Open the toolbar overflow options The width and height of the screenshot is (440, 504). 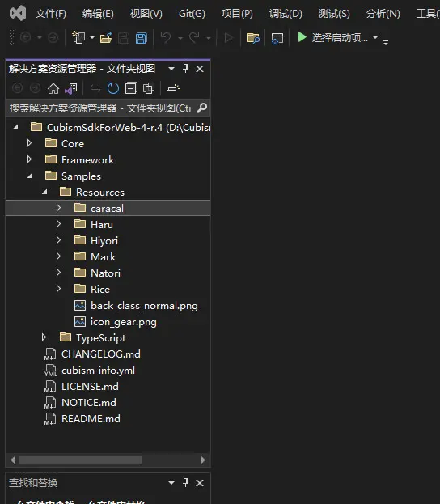point(386,42)
